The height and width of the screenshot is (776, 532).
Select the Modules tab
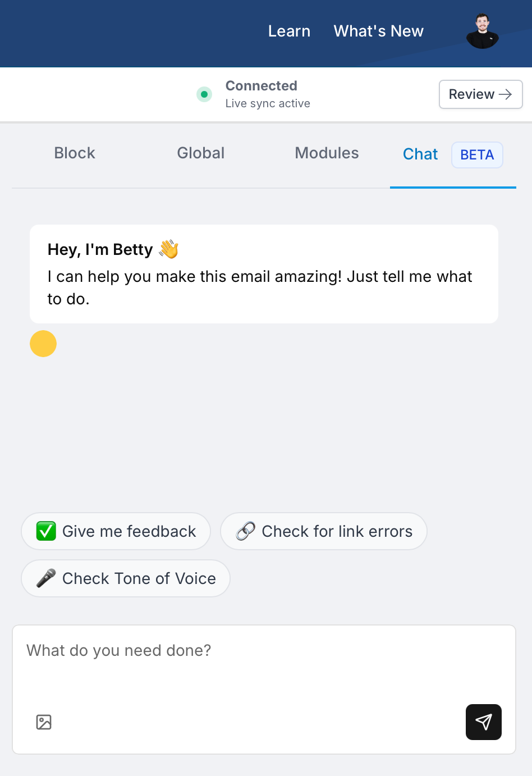tap(327, 153)
